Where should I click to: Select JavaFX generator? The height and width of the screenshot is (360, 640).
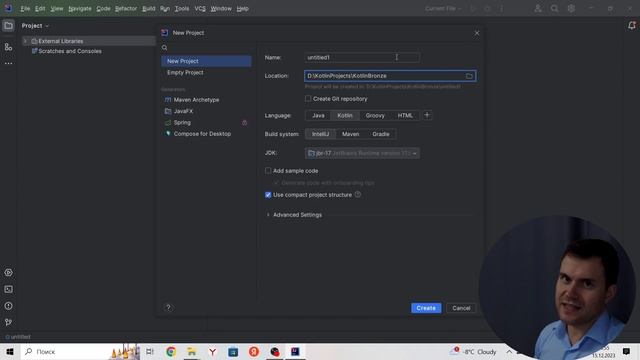point(183,111)
